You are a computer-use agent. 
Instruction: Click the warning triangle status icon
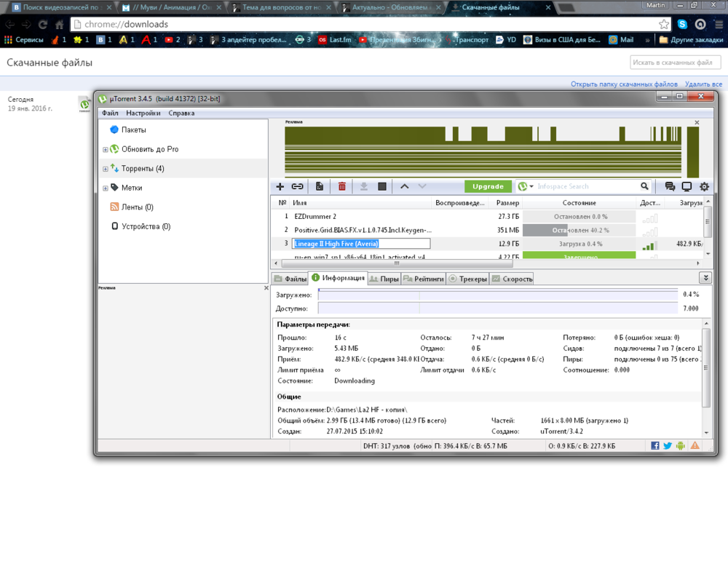[x=695, y=446]
